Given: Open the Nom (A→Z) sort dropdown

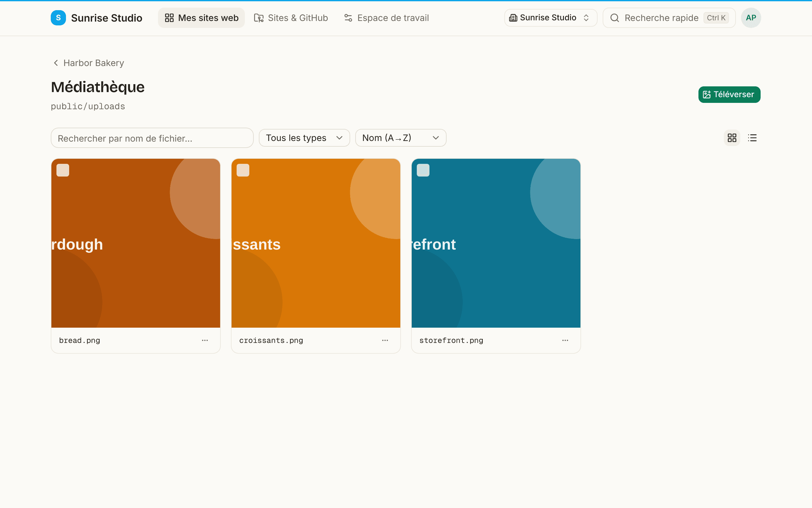Looking at the screenshot, I should (x=401, y=138).
